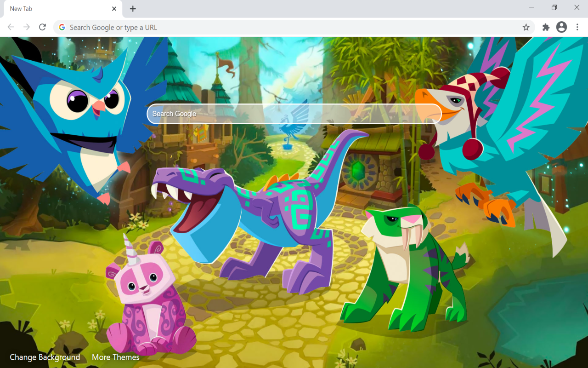The image size is (588, 368).
Task: Open Chrome's three-dot menu
Action: (x=577, y=27)
